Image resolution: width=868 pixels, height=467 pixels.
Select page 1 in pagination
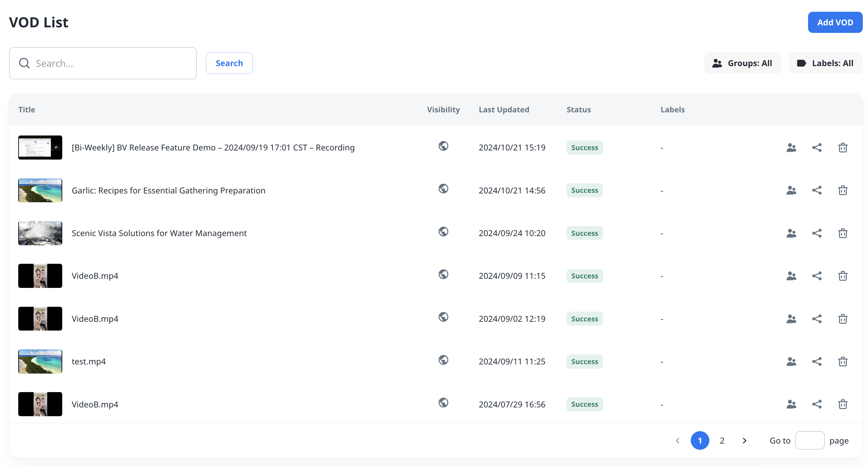coord(700,441)
